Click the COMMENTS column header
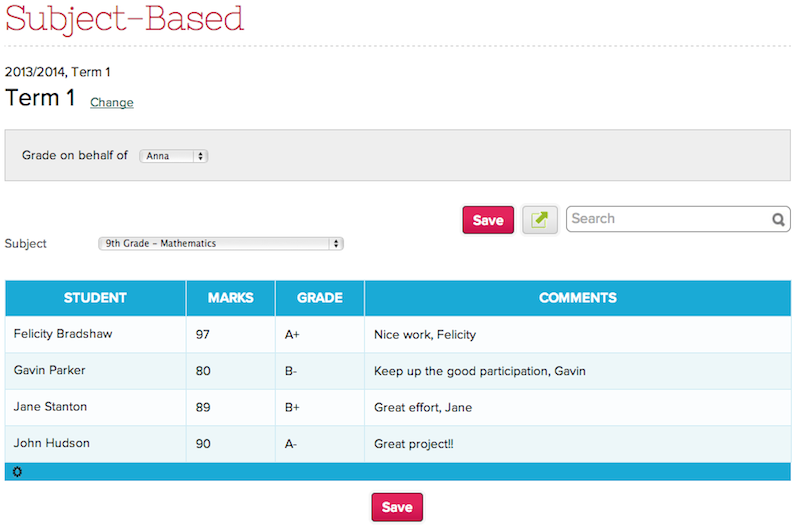800x530 pixels. coord(578,298)
